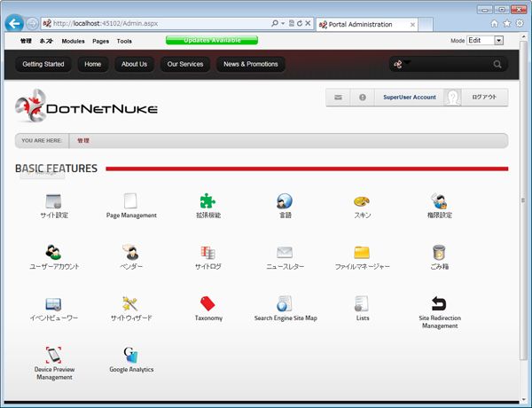Click the notifications alert icon near SuperUser Account

pos(363,98)
